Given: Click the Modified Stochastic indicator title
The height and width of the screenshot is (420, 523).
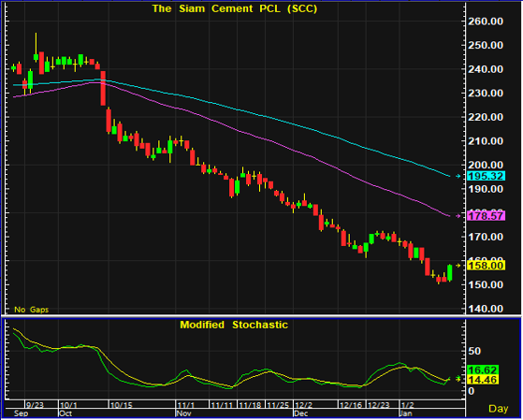Looking at the screenshot, I should coord(234,325).
